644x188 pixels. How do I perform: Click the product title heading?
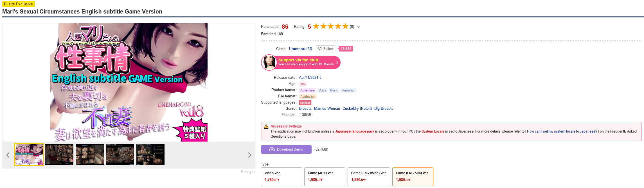click(x=82, y=12)
